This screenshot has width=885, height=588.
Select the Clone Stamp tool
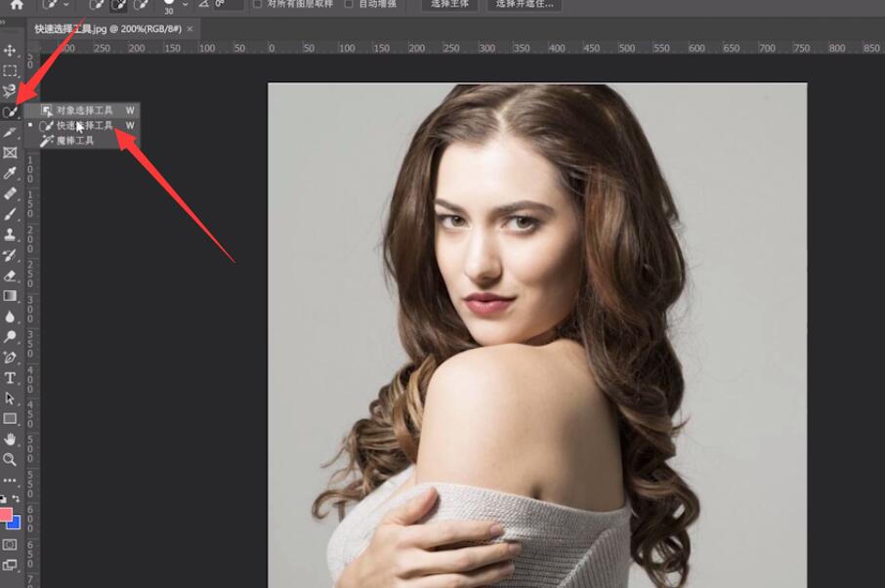point(10,234)
